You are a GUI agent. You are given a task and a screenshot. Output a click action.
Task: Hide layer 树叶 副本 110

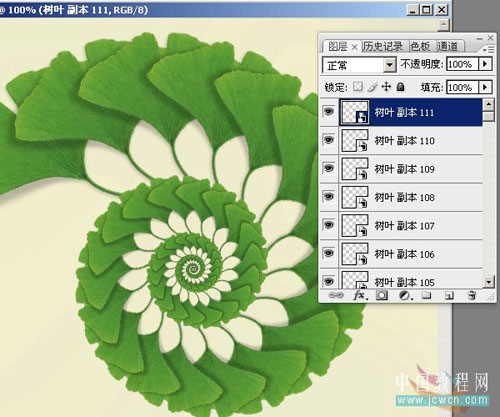click(329, 140)
